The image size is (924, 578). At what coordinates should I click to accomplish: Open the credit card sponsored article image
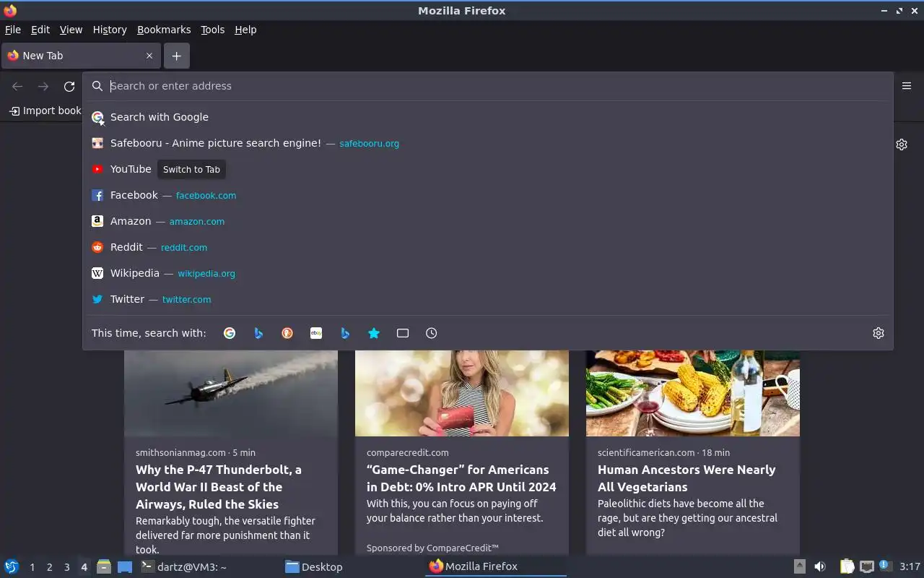[462, 393]
